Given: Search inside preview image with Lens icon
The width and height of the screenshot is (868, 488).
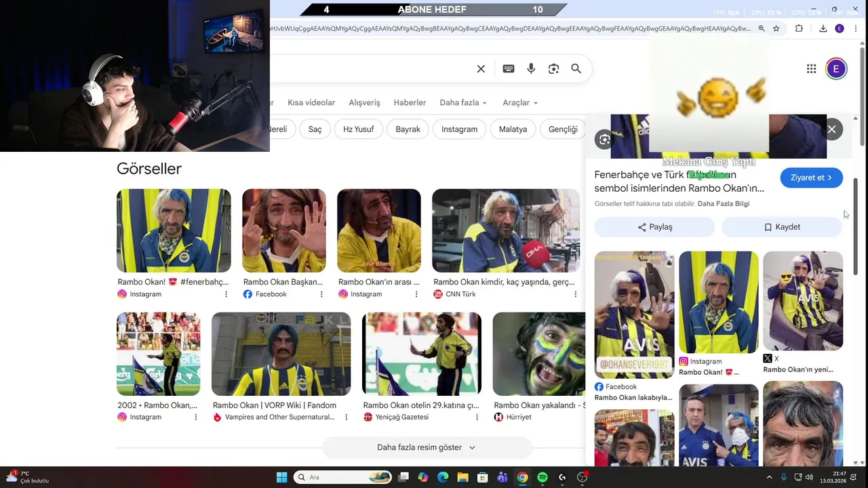Looking at the screenshot, I should 604,140.
